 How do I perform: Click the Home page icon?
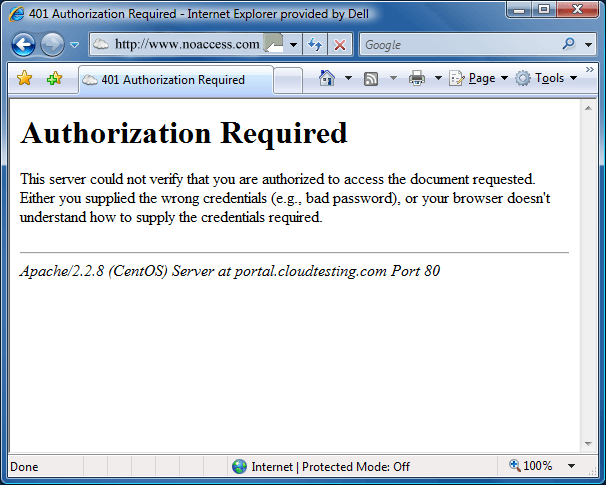click(x=327, y=78)
